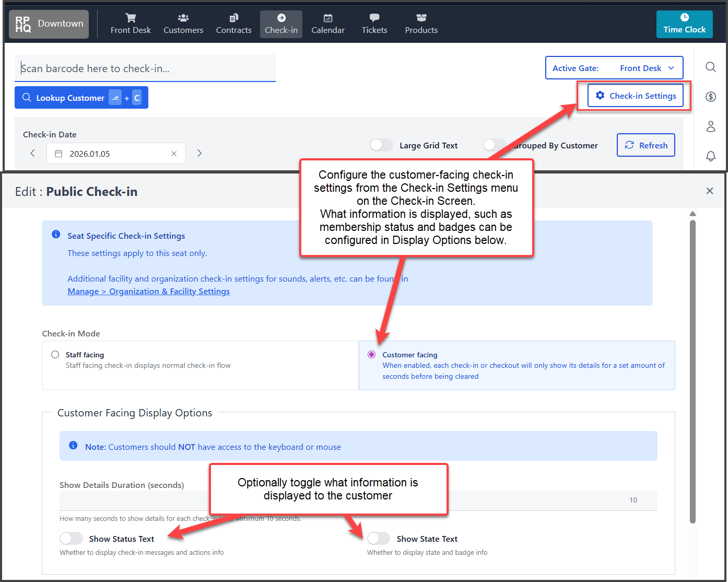Open the dollar sign payment icon

point(710,97)
